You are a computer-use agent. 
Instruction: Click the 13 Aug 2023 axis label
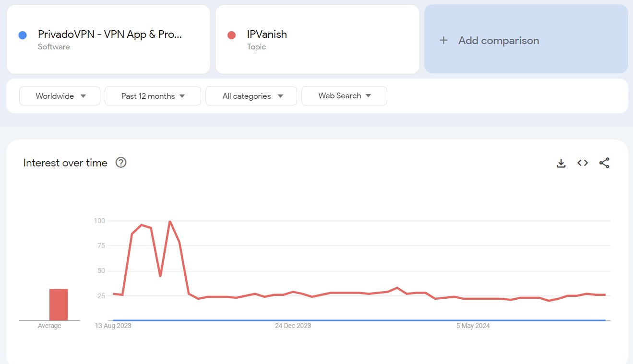point(113,326)
